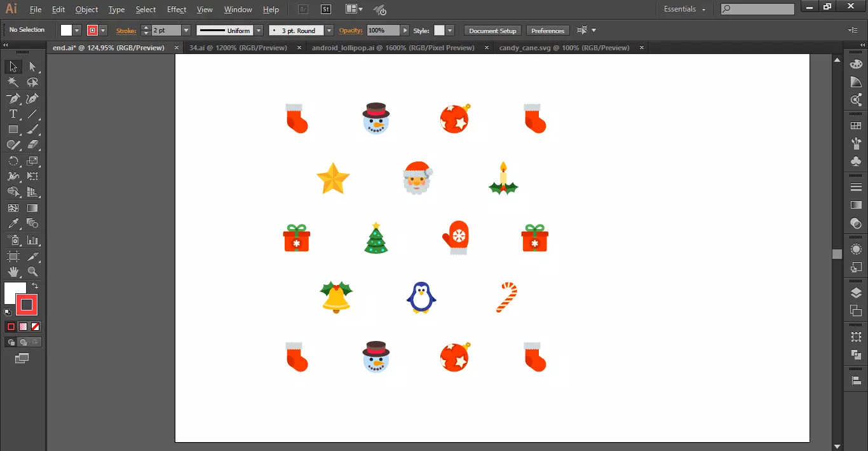The height and width of the screenshot is (451, 868).
Task: Pick the Eyedropper tool
Action: (13, 224)
